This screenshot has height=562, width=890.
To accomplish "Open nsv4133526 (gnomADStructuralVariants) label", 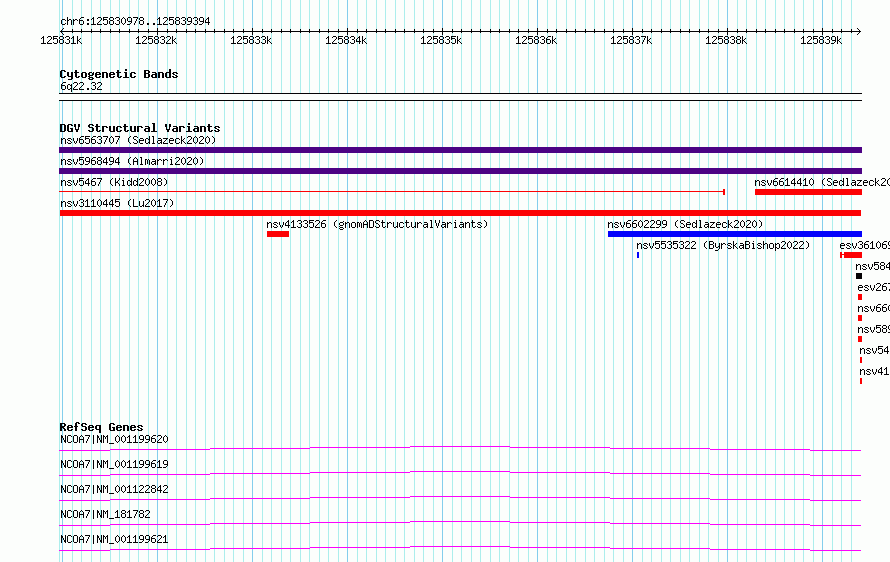I will pyautogui.click(x=377, y=224).
